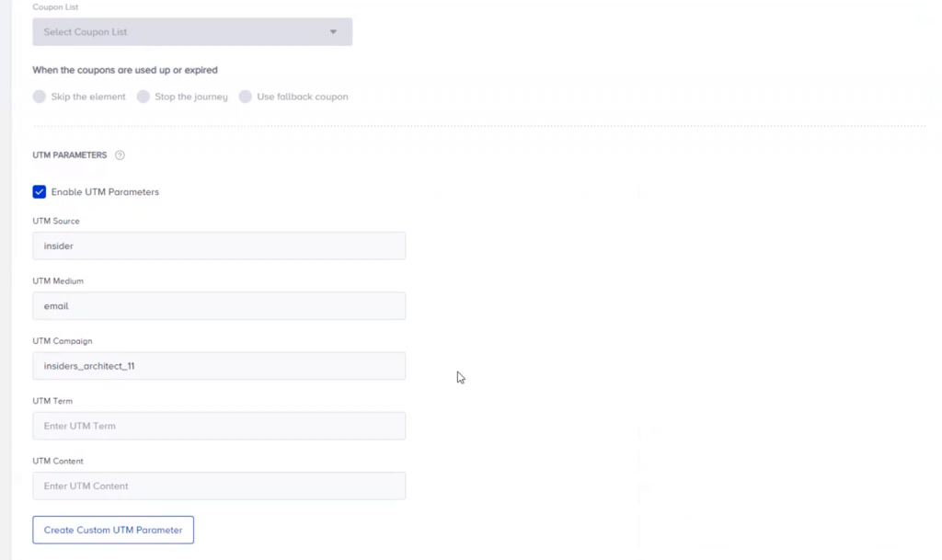Click the empty UTM Term input field
Image resolution: width=942 pixels, height=560 pixels.
click(x=219, y=426)
